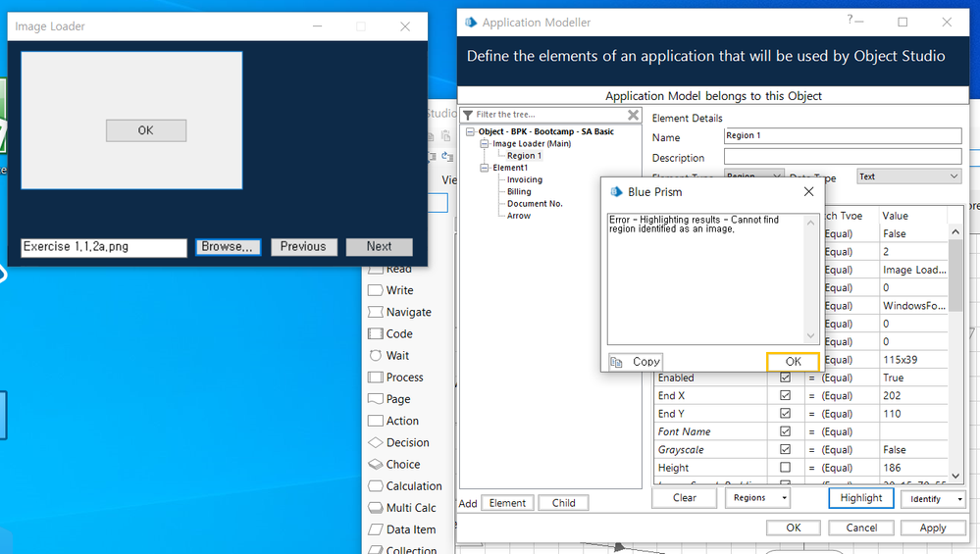Click Cancel in Application Modeller
The height and width of the screenshot is (554, 980).
(861, 528)
